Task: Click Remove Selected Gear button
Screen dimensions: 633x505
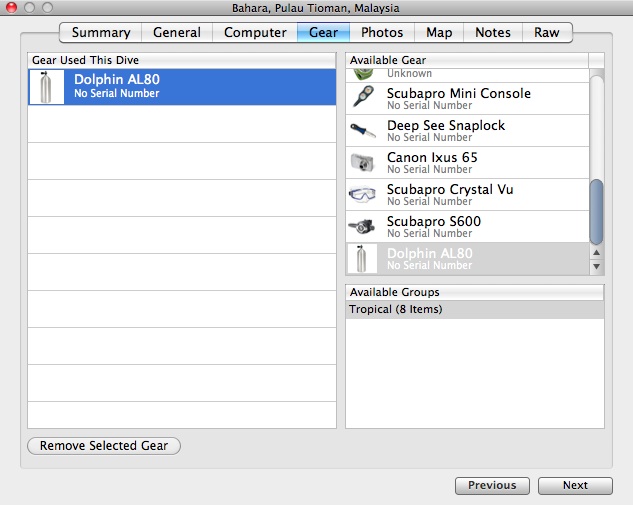Action: click(x=104, y=446)
